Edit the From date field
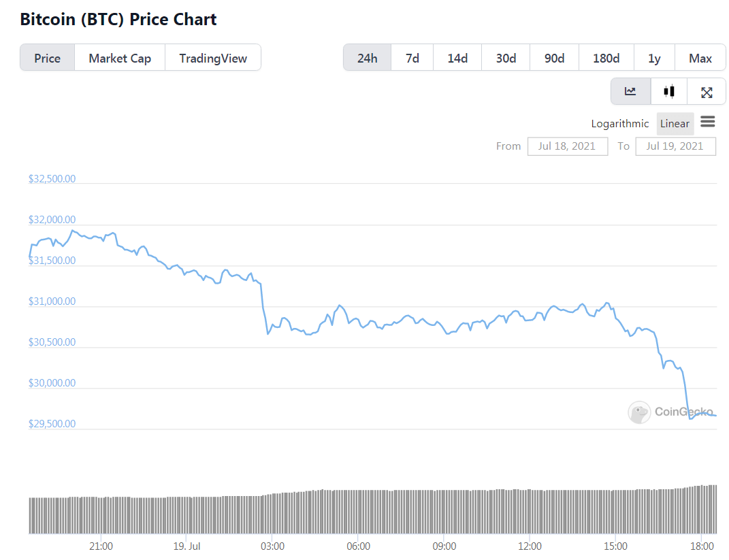Screen dimensions: 729x560 click(567, 146)
